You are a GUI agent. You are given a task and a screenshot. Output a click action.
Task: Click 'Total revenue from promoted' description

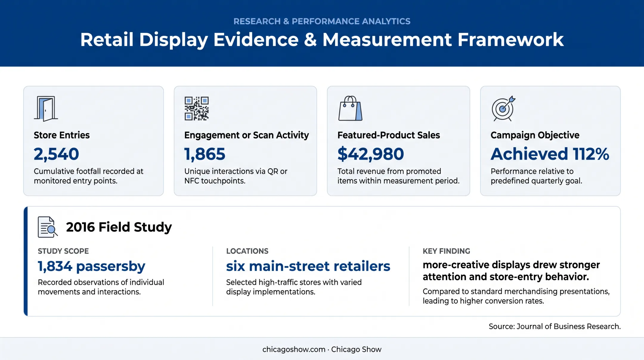tap(389, 171)
